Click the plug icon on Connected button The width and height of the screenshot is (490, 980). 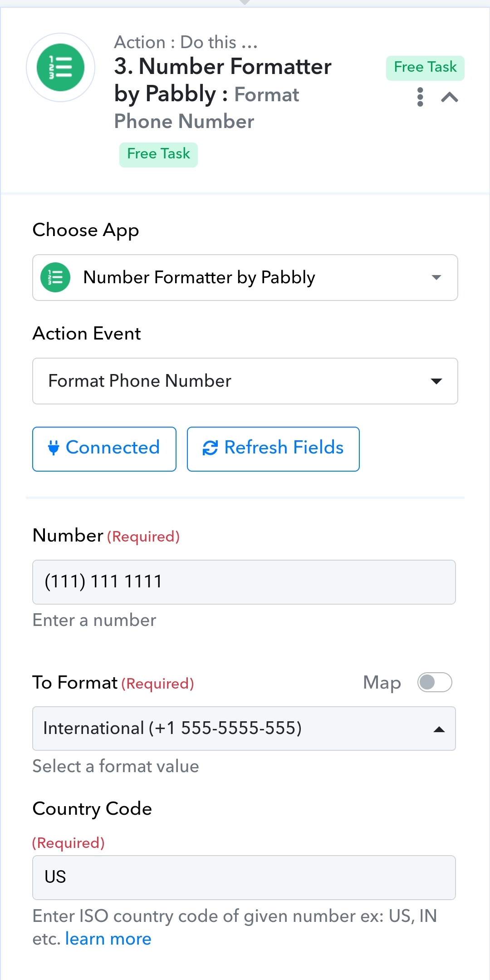(x=54, y=448)
